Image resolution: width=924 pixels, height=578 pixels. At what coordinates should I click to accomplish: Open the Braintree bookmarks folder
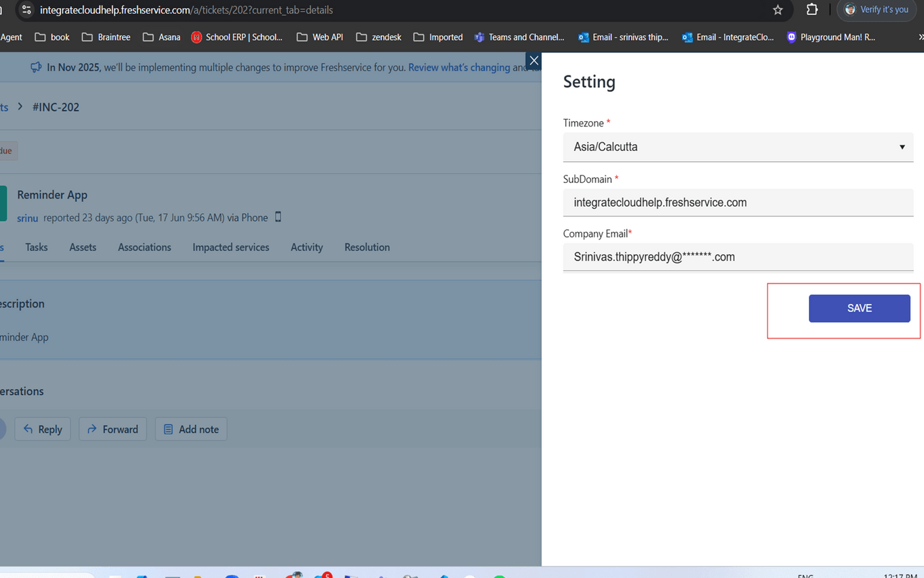(x=106, y=37)
